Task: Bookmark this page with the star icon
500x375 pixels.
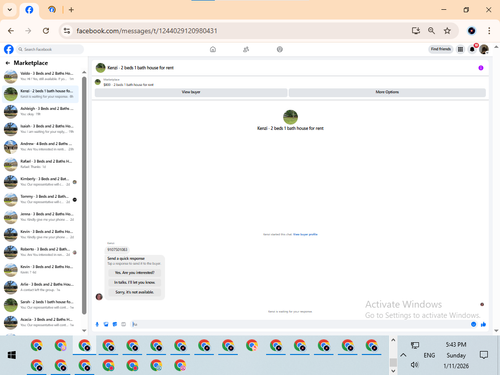Action: pos(447,31)
